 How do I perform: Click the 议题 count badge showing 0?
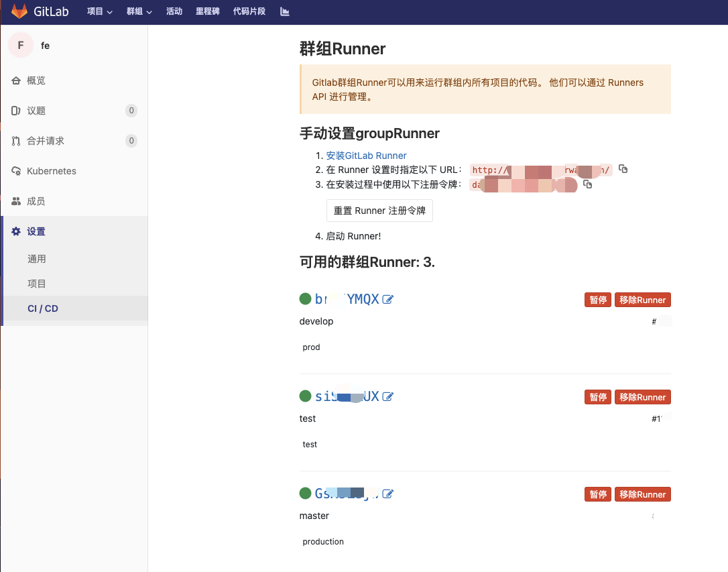131,111
